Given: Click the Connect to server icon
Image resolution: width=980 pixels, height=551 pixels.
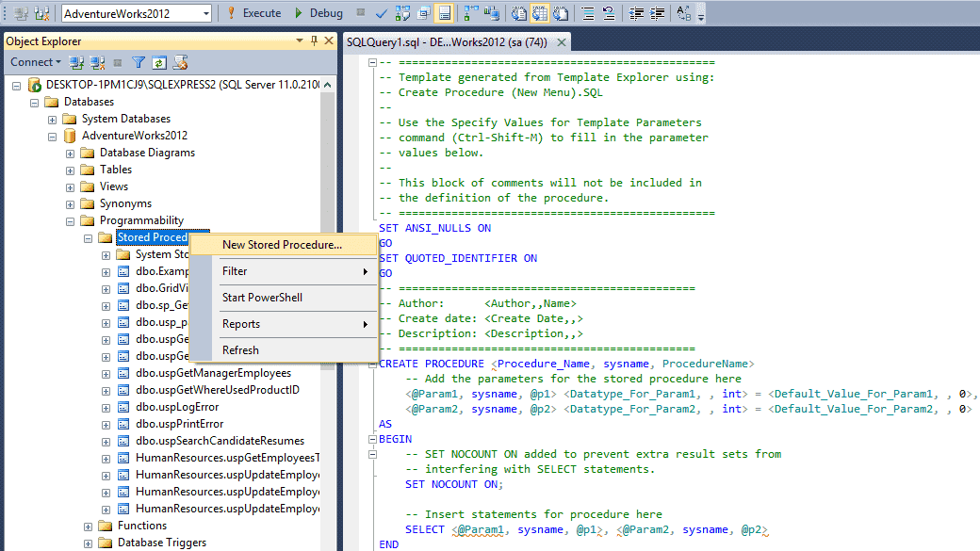Looking at the screenshot, I should point(77,61).
